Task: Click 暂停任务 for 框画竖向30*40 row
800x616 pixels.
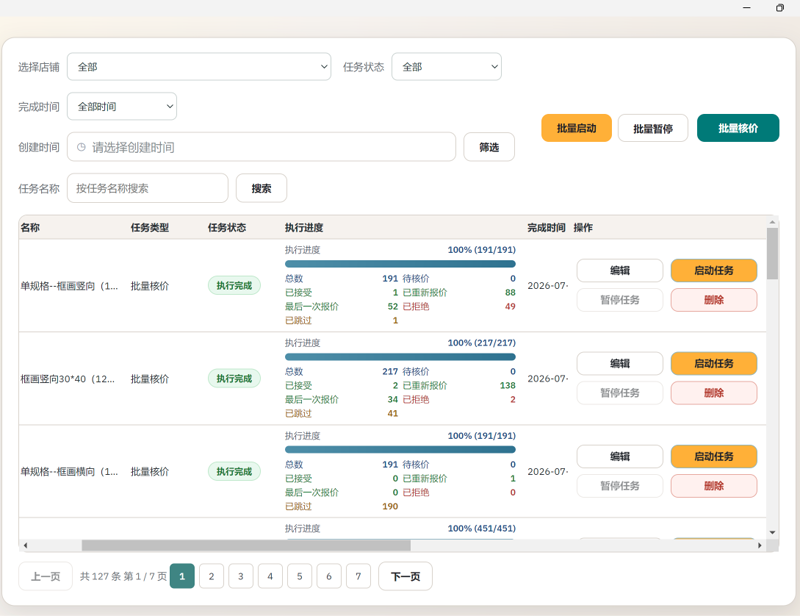Action: pos(620,393)
